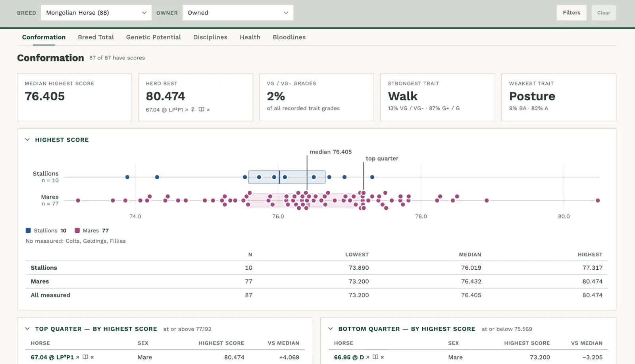The height and width of the screenshot is (364, 635).
Task: Open the Breed dropdown showing Mongolian Horse (88)
Action: [x=96, y=13]
